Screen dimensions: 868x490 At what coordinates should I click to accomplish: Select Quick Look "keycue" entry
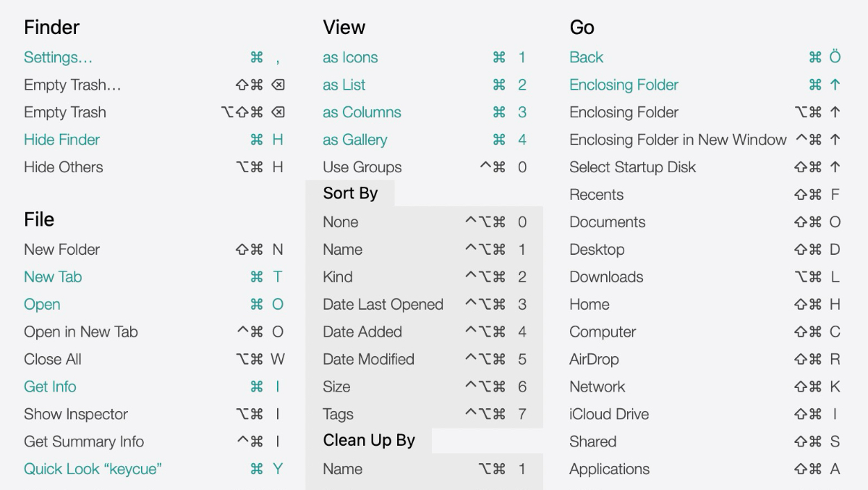pos(92,469)
